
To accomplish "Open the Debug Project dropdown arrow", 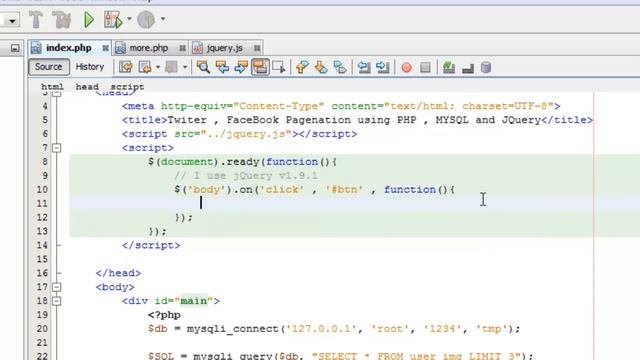I will tap(129, 19).
